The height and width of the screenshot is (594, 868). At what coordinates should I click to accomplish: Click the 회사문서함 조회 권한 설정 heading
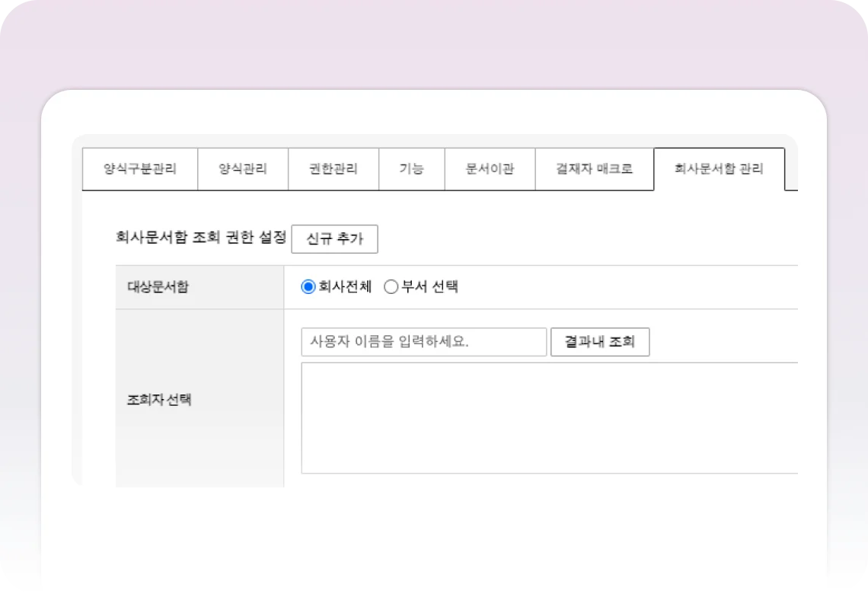[200, 238]
